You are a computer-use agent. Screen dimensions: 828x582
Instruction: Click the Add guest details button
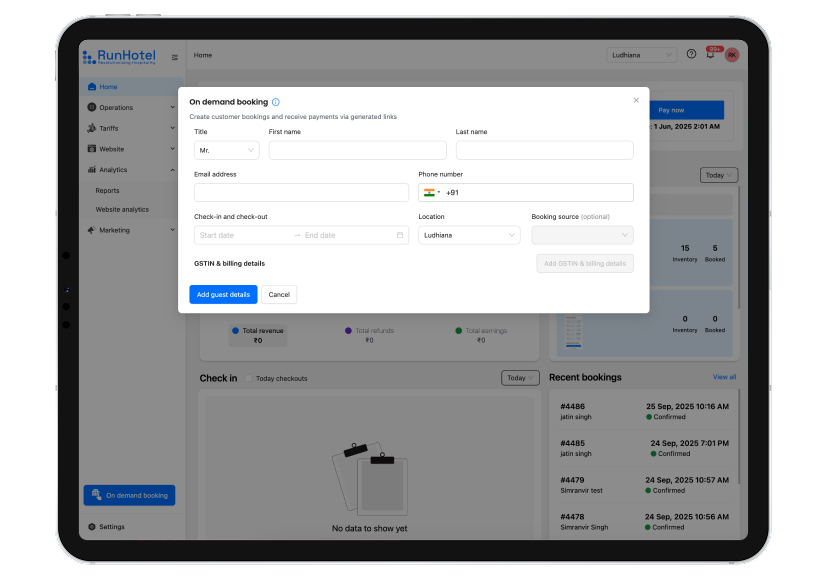click(x=223, y=295)
